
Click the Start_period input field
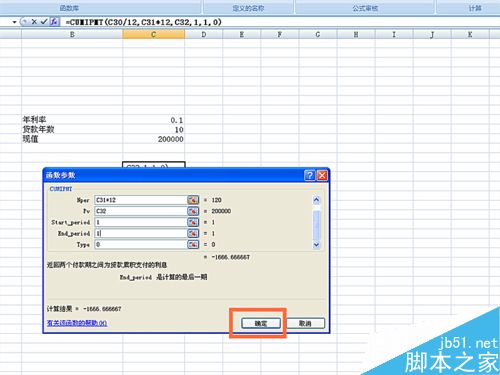(x=141, y=222)
